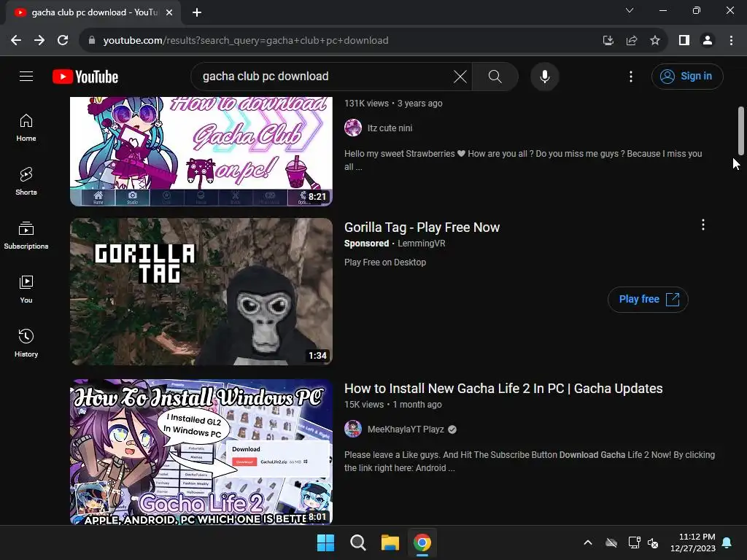
Task: Click the OneDrive cloud tray icon
Action: [x=611, y=542]
